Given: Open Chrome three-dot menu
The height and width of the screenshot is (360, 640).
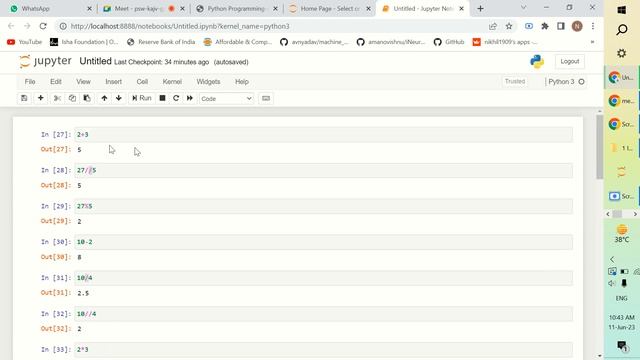Looking at the screenshot, I should tap(593, 26).
